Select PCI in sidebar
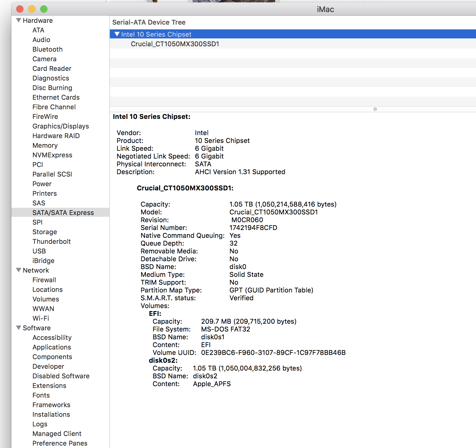 [38, 165]
